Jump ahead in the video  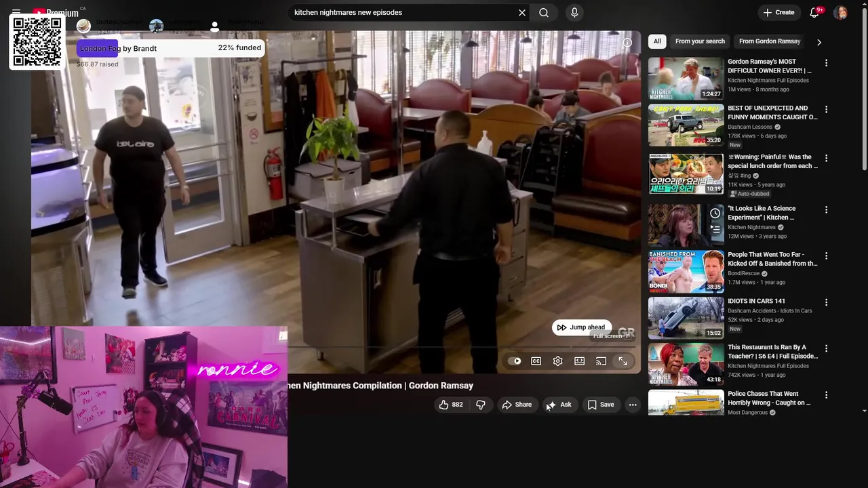tap(581, 327)
